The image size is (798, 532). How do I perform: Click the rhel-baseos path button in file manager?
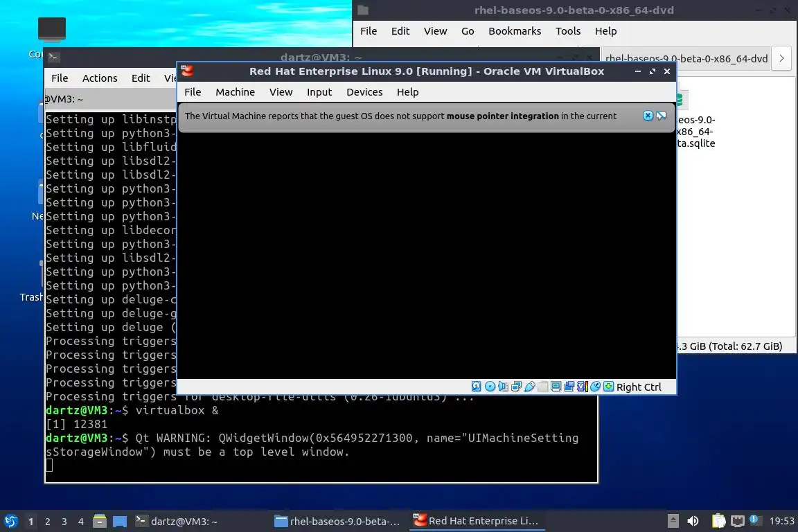[686, 59]
